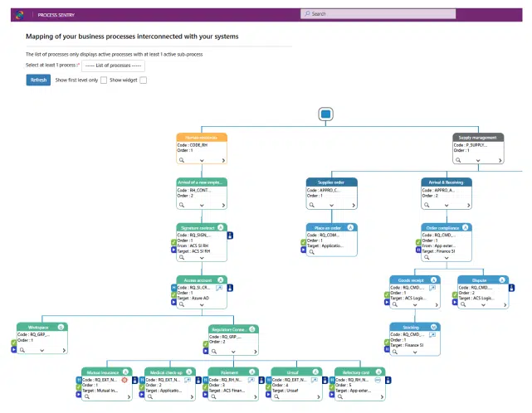The height and width of the screenshot is (413, 532).
Task: Click magnifier icon in Workspace node
Action: (x=22, y=349)
